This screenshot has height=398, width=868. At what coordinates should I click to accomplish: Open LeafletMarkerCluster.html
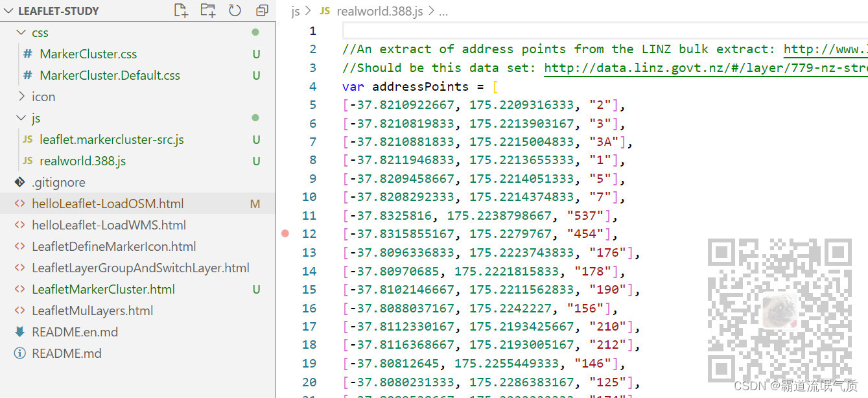tap(103, 289)
